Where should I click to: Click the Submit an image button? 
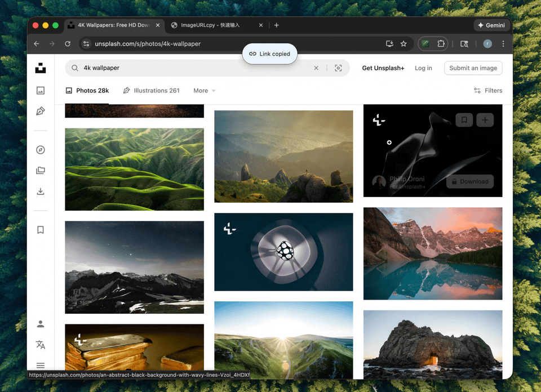coord(473,68)
